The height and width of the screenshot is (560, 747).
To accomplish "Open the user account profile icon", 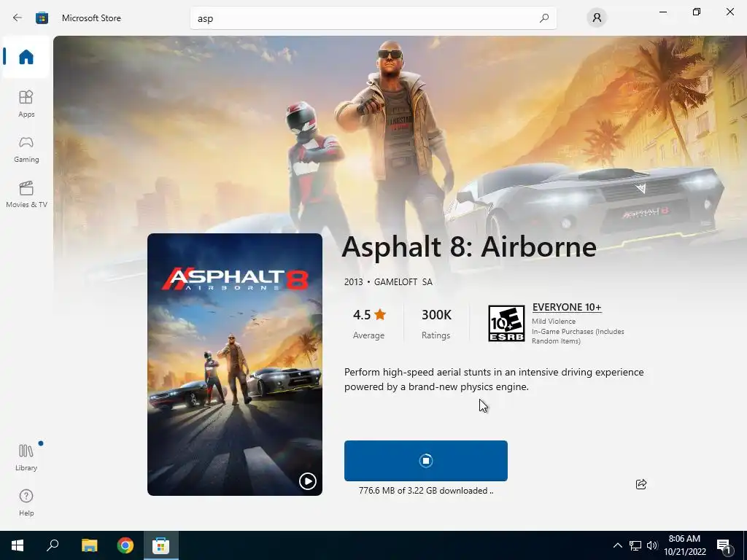I will click(x=597, y=18).
